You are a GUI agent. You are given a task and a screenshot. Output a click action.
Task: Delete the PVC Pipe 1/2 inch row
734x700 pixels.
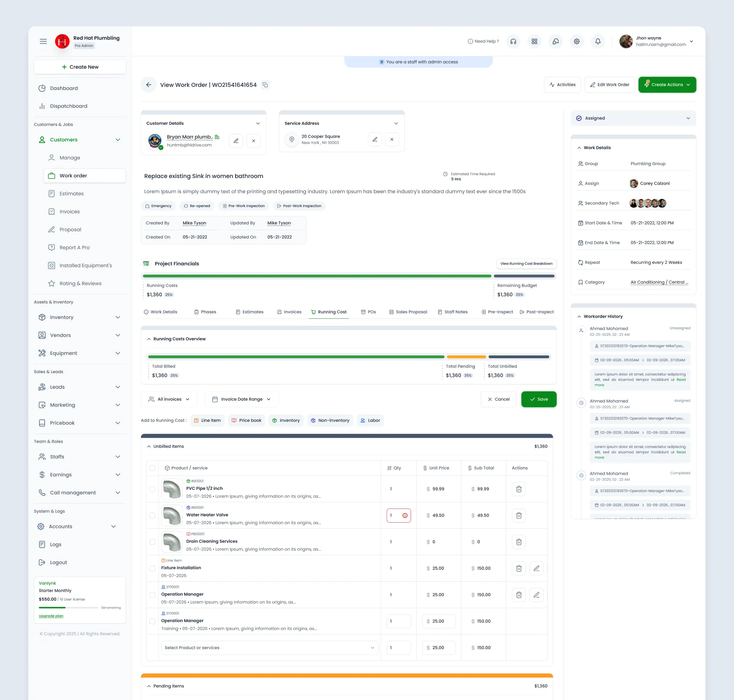coord(519,489)
